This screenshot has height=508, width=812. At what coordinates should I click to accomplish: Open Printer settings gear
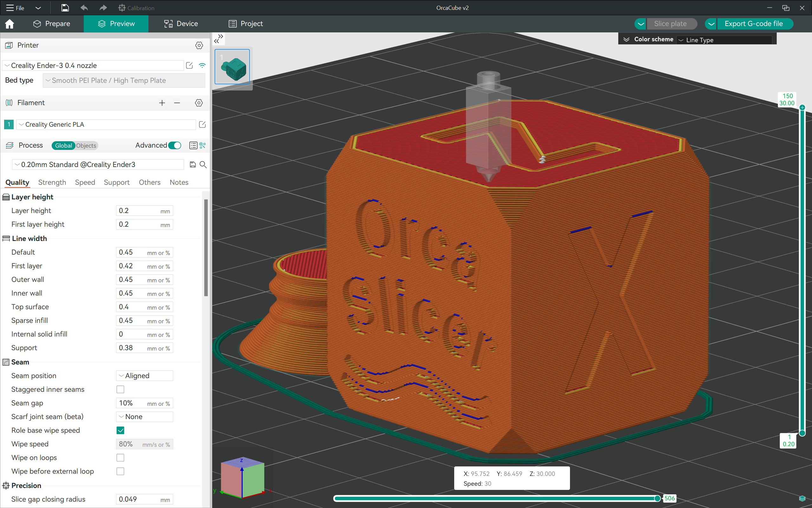click(x=199, y=45)
